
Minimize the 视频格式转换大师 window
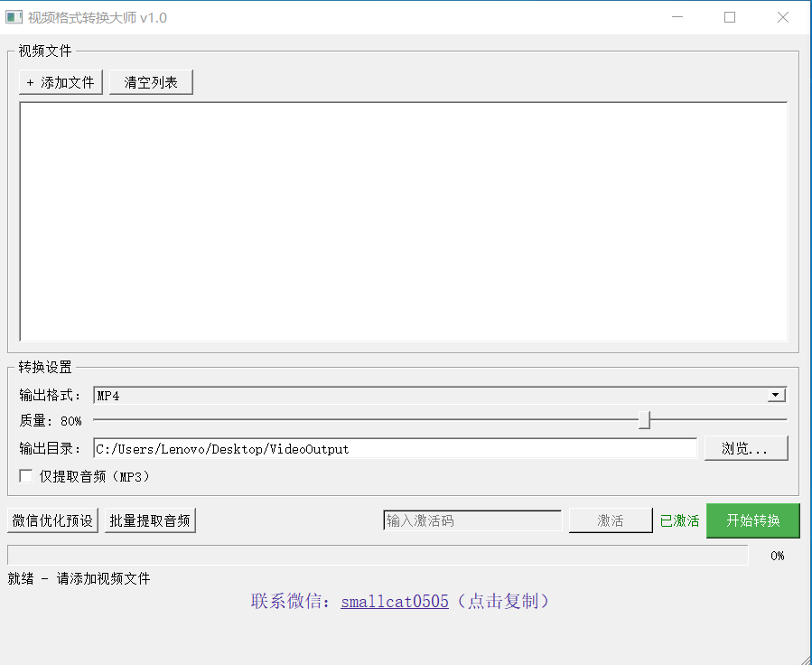677,17
